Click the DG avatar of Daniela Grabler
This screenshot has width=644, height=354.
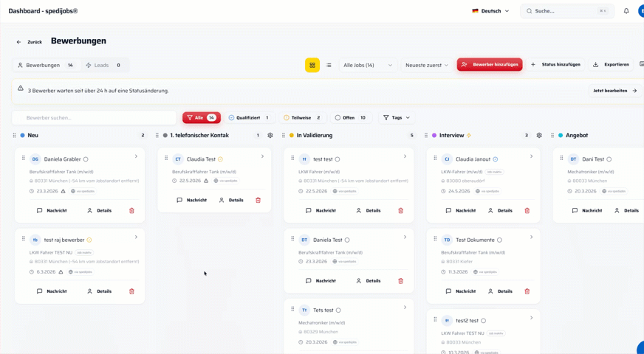point(35,159)
